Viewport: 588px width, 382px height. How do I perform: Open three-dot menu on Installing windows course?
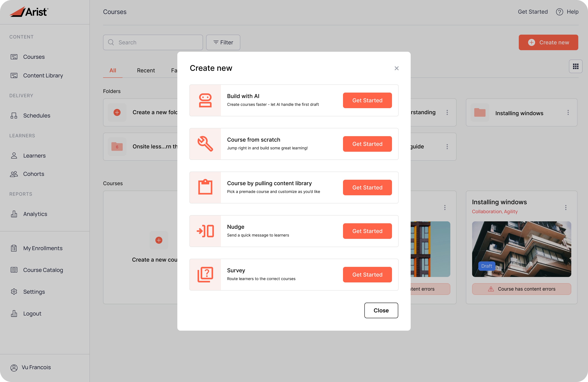tap(565, 208)
